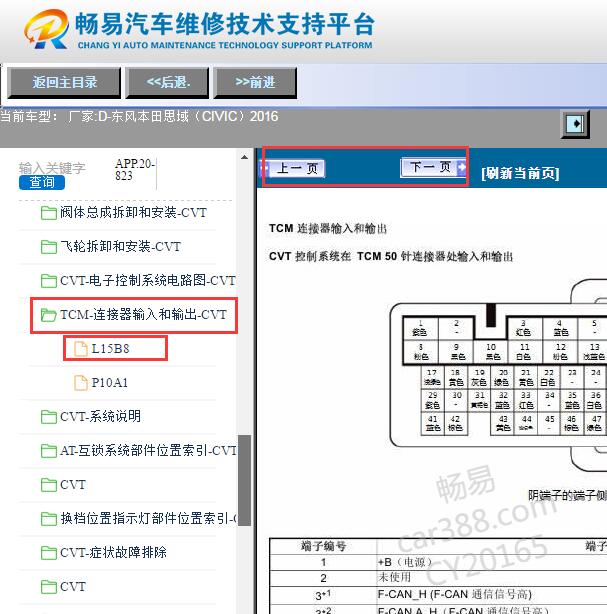Expand CVT-系统说明 folder
607x614 pixels.
click(100, 416)
